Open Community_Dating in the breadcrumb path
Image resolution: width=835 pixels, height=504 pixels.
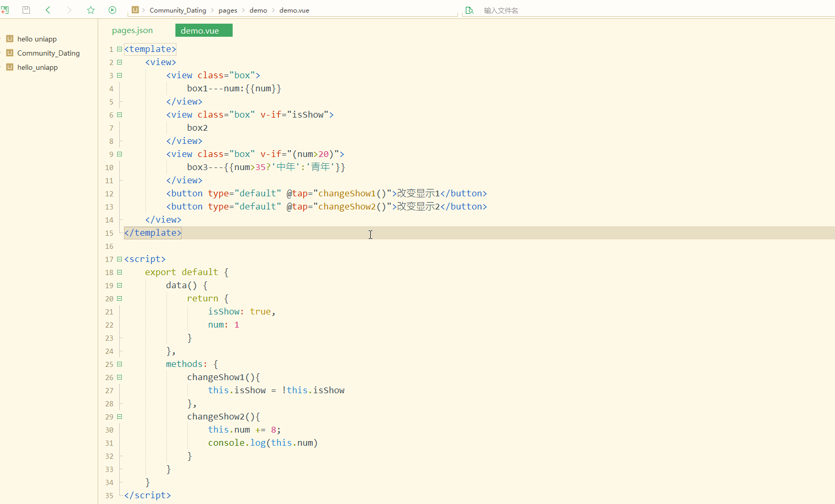[178, 10]
